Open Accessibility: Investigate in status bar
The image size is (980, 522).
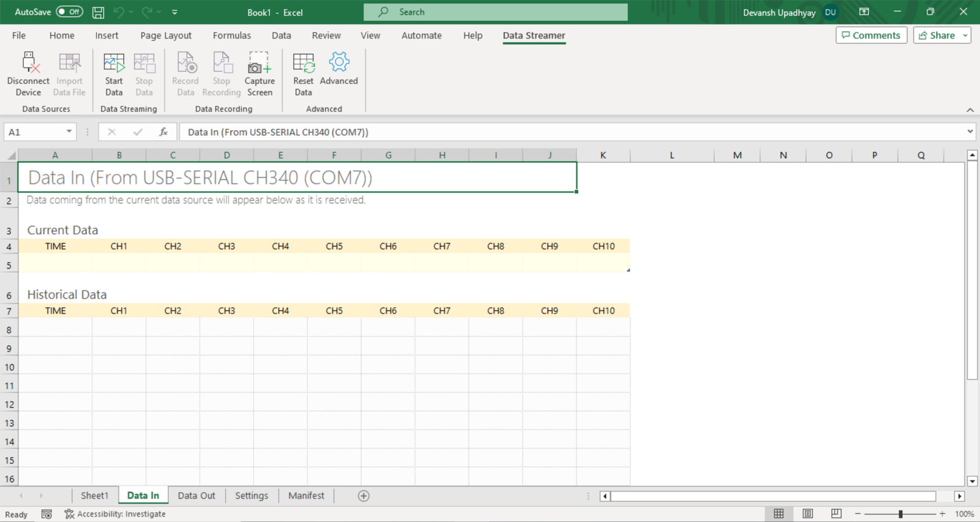pyautogui.click(x=115, y=514)
